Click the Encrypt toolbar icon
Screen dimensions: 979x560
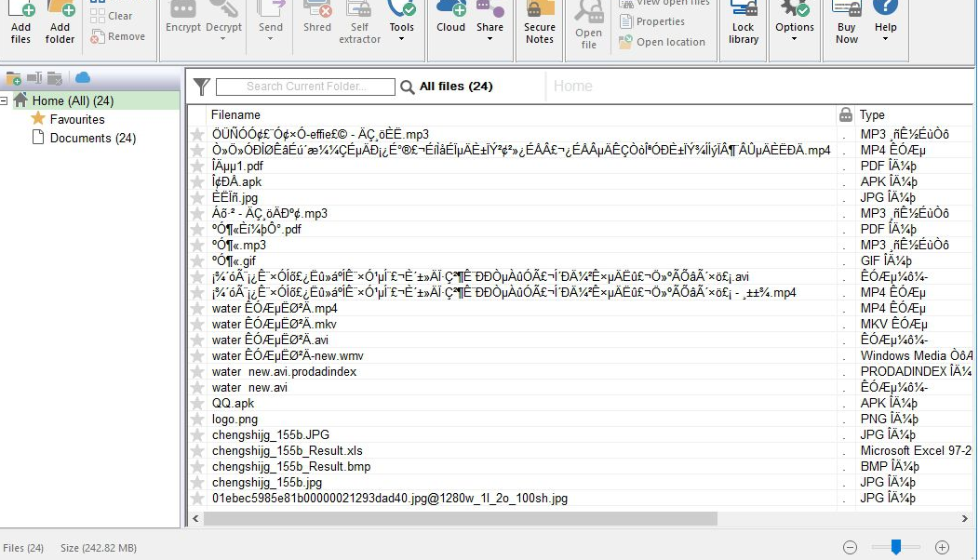click(183, 19)
